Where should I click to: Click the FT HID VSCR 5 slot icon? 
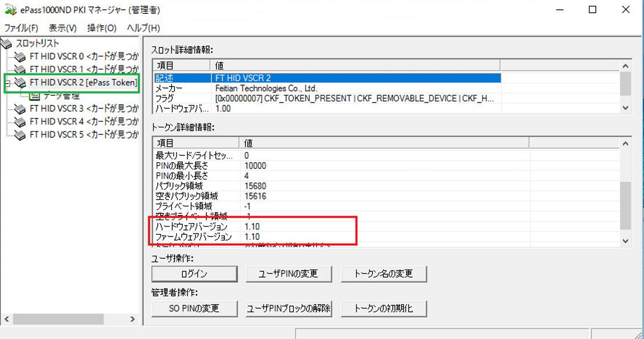[x=20, y=135]
